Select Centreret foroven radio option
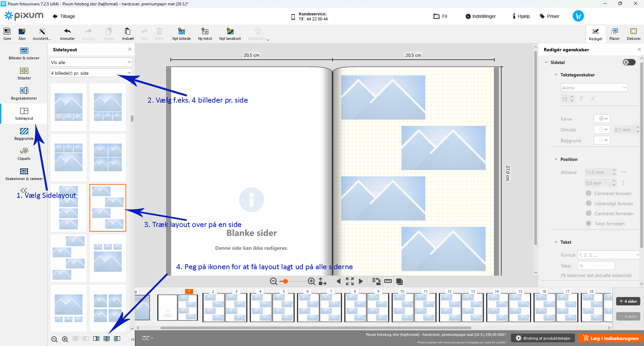 click(589, 193)
